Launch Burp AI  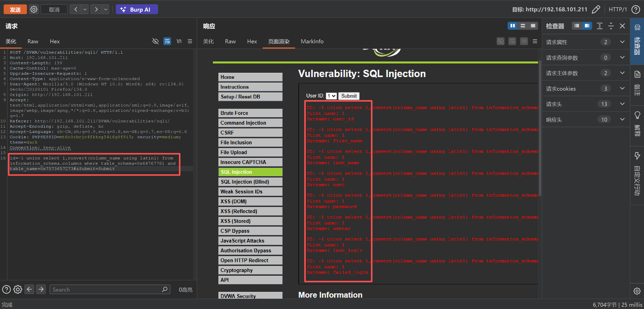coord(137,10)
